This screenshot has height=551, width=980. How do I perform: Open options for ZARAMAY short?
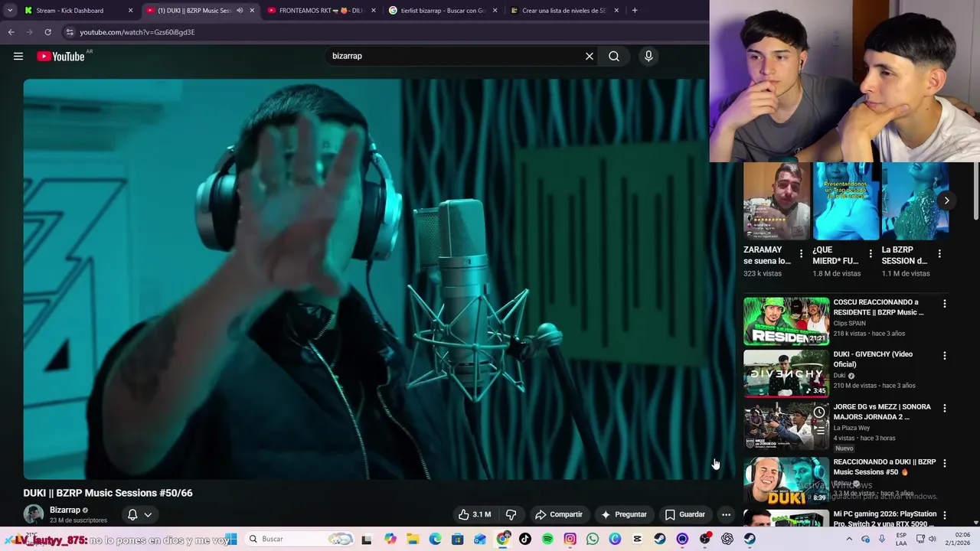point(801,253)
